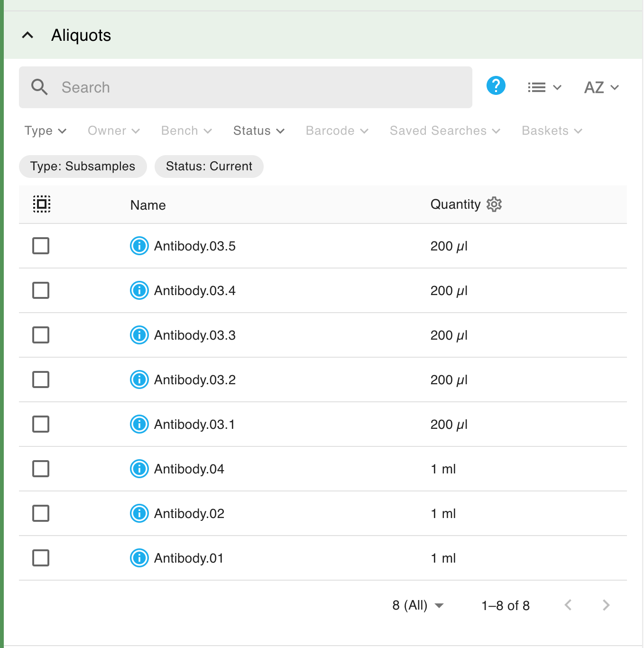The image size is (644, 648).
Task: Open info icon for Antibody.03.5
Action: [139, 246]
